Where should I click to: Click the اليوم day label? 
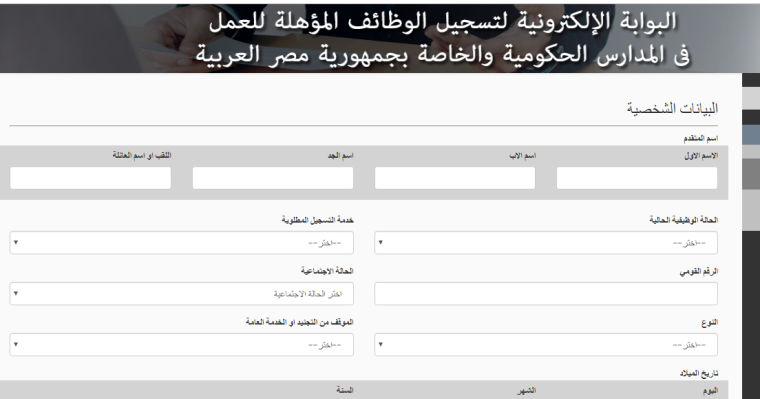pyautogui.click(x=710, y=390)
